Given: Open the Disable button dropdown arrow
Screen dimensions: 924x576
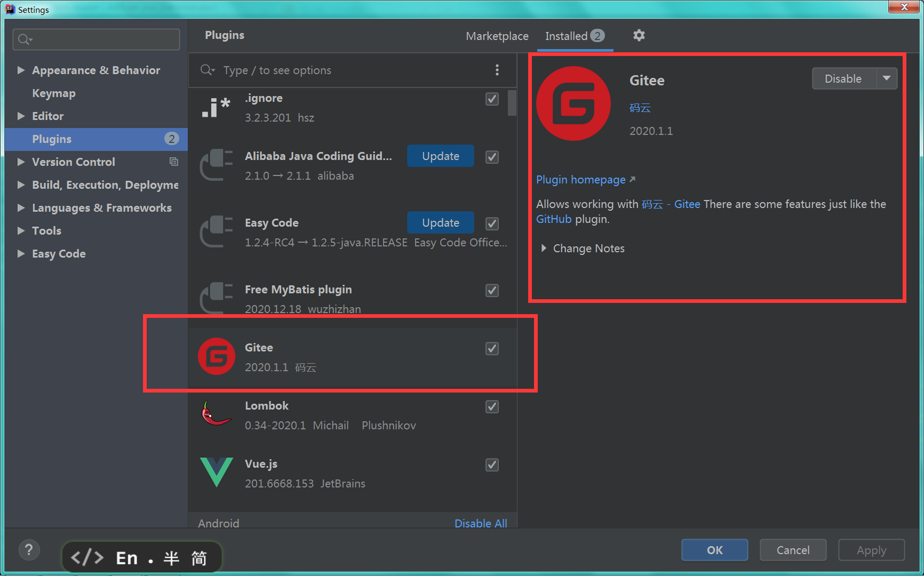Looking at the screenshot, I should 886,78.
